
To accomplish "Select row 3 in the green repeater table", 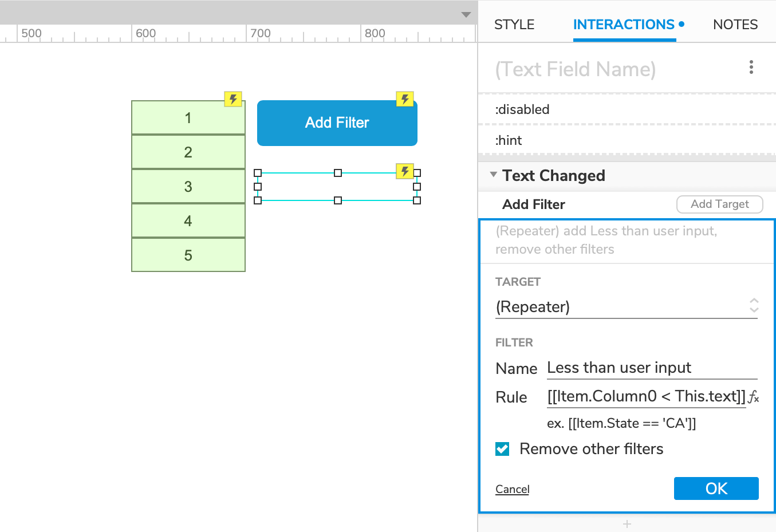I will [188, 186].
